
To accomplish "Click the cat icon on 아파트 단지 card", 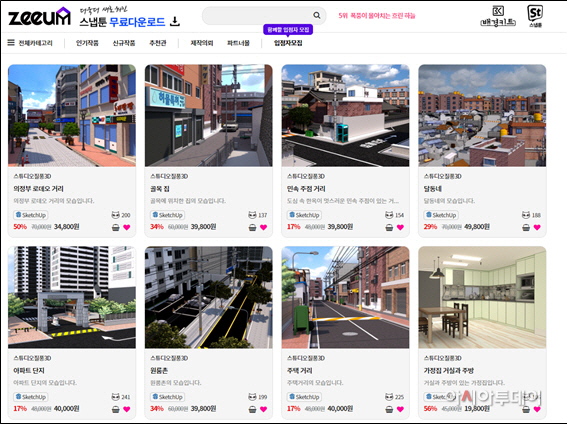I will [115, 397].
